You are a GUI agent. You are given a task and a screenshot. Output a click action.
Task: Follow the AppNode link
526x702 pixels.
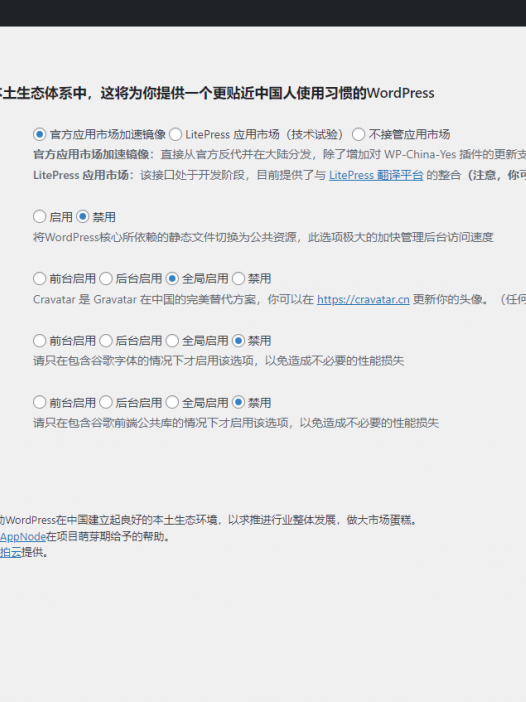click(x=23, y=536)
